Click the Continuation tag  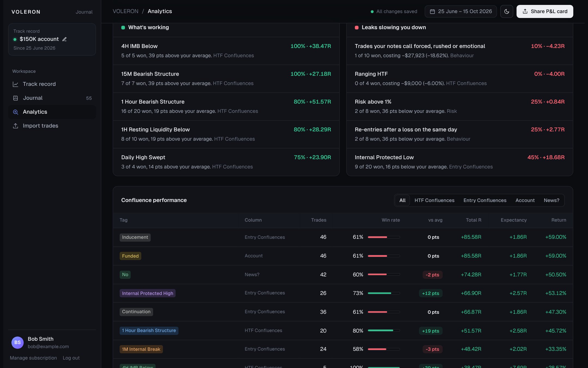click(136, 312)
